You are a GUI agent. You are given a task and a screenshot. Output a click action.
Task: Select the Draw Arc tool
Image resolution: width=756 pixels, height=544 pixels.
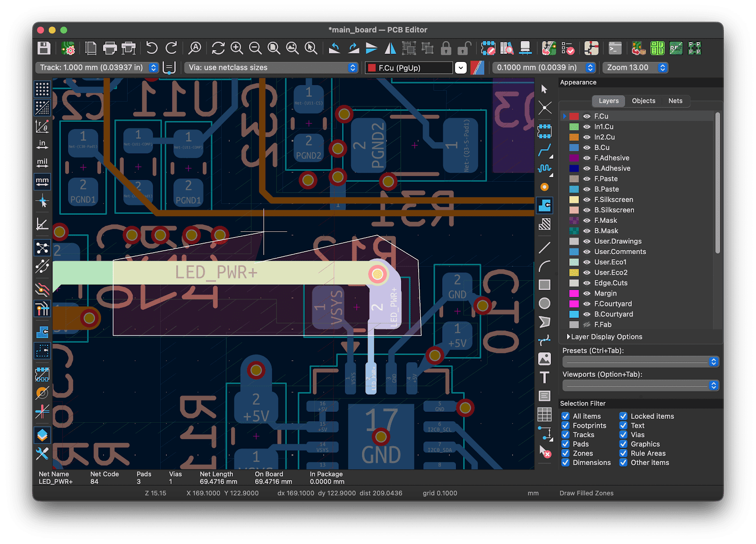[544, 266]
